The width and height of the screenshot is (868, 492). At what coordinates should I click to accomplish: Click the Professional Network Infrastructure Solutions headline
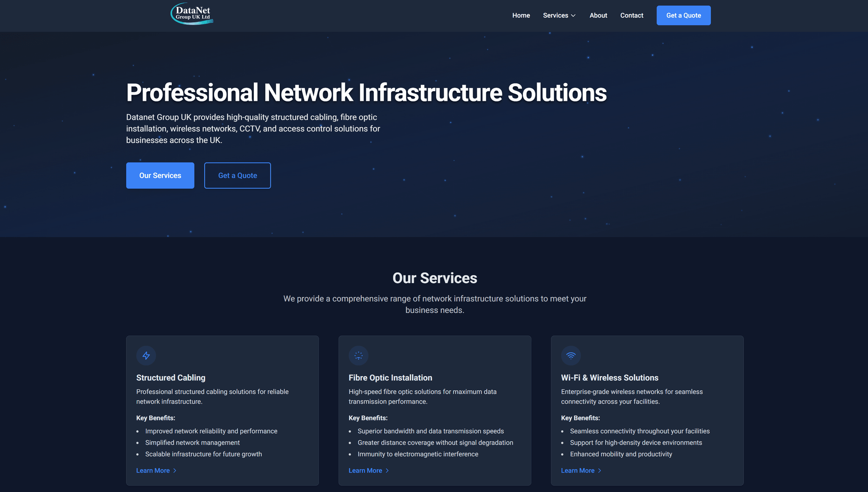tap(366, 92)
